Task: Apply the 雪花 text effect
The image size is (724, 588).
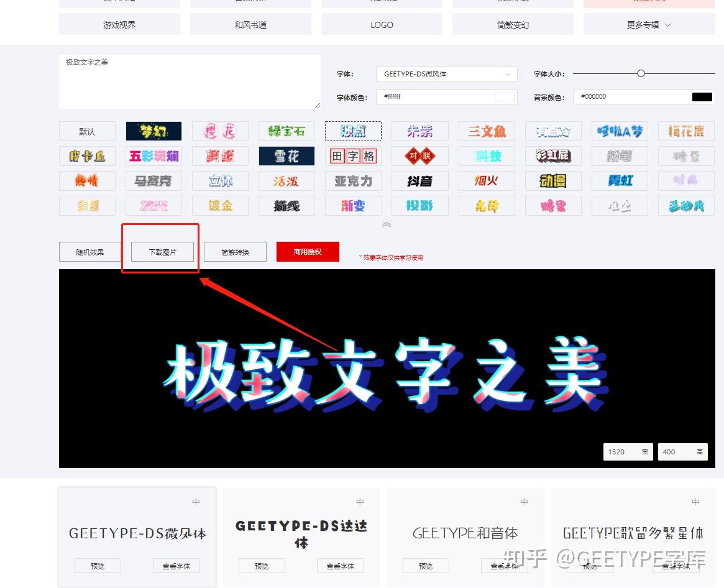Action: (x=286, y=156)
